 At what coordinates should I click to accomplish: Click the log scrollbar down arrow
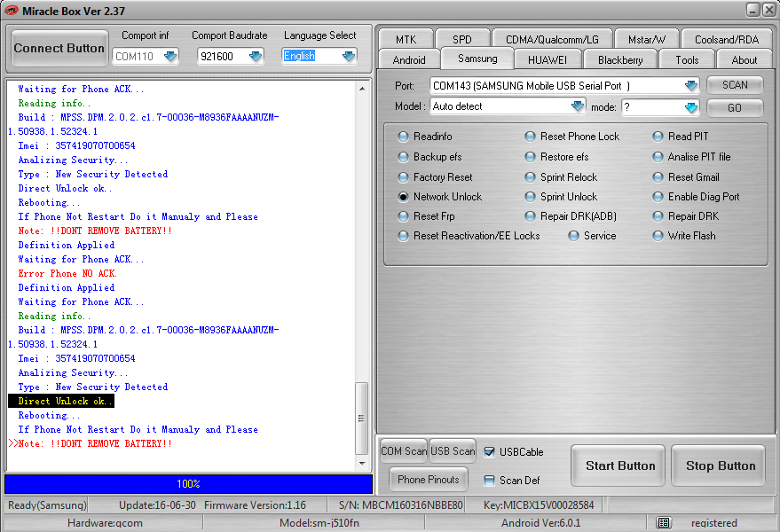pyautogui.click(x=362, y=464)
